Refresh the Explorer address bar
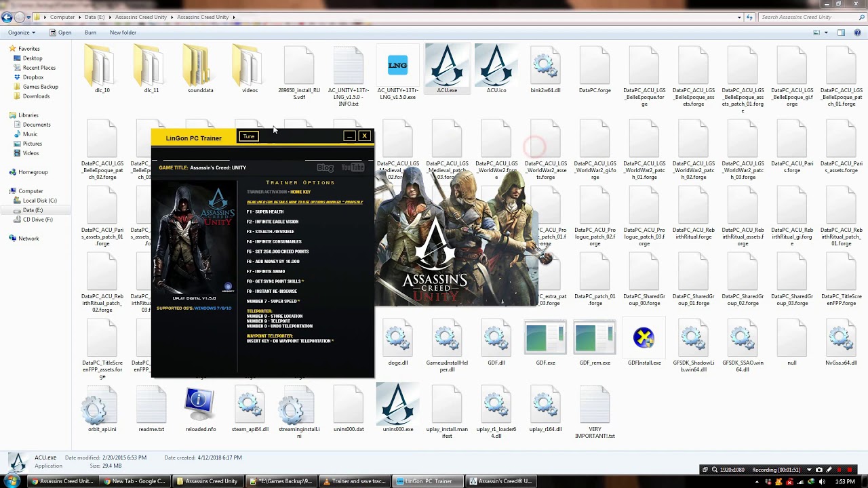Screen dimensions: 868x488 pos(748,17)
